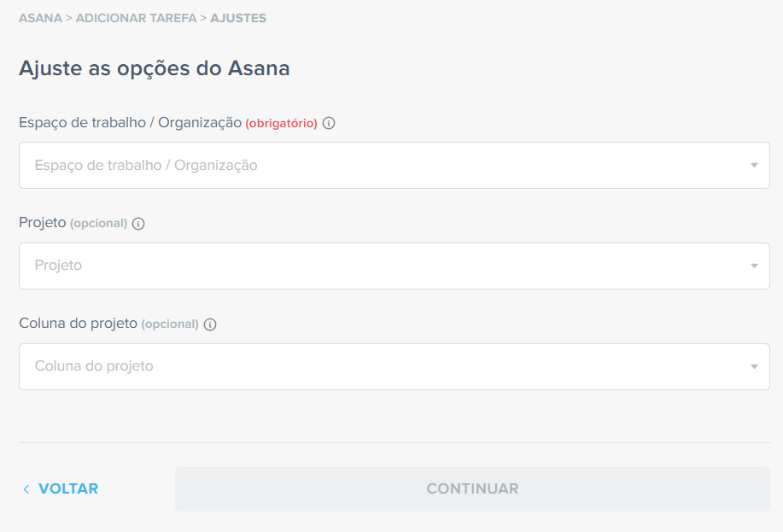Expand the Projeto dropdown arrow

click(754, 266)
